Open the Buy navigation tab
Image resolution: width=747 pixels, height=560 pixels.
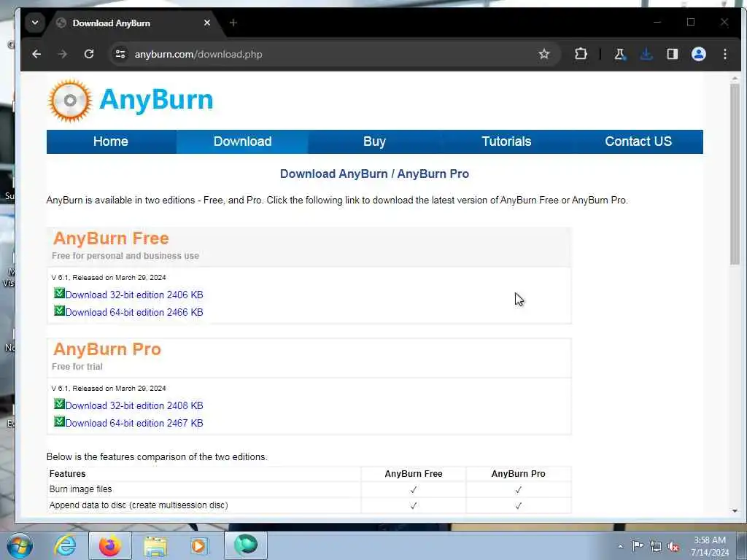[x=374, y=141]
